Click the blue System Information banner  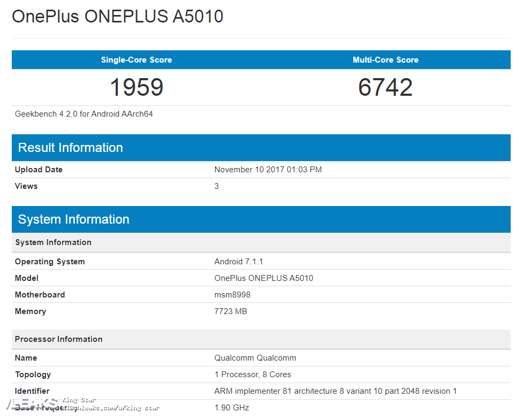[x=261, y=219]
